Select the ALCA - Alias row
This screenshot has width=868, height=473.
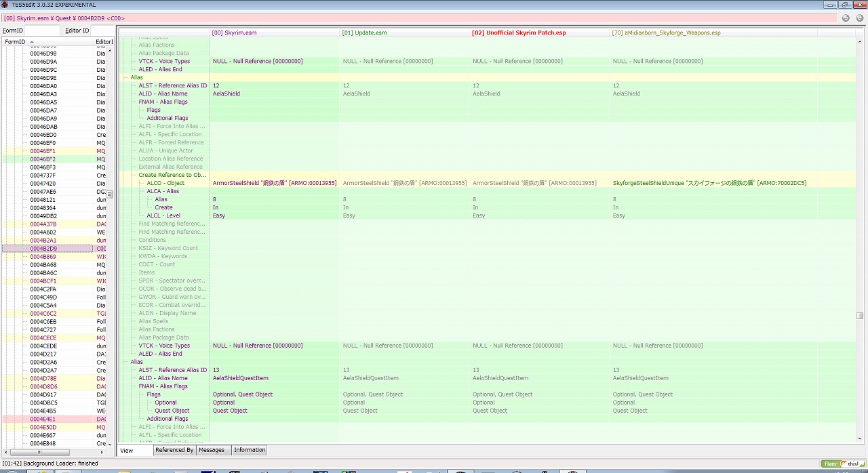(163, 191)
